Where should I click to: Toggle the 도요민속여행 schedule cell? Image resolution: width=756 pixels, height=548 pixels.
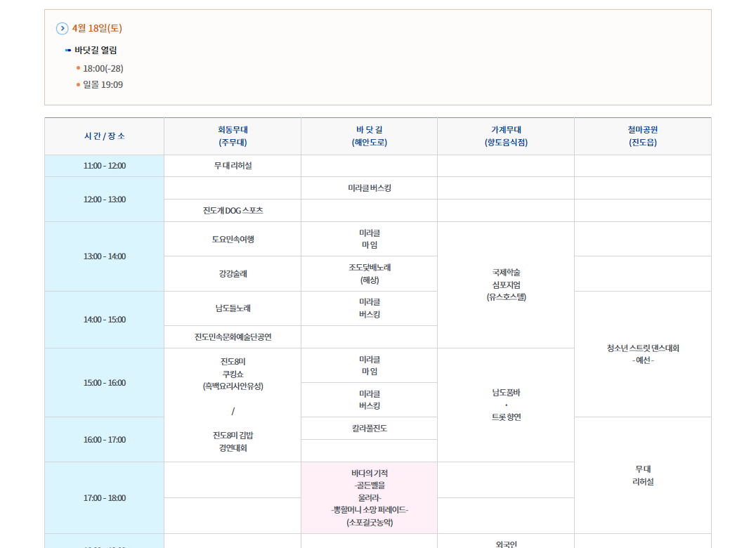pyautogui.click(x=232, y=239)
